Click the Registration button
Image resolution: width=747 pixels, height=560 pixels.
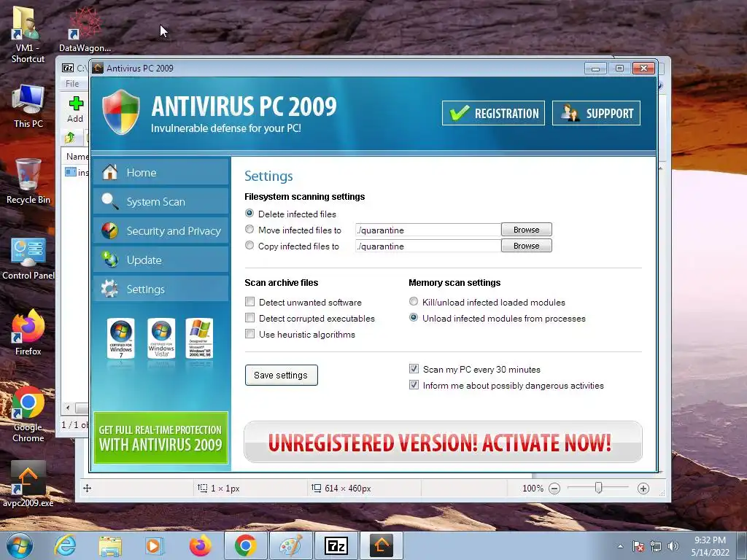click(493, 113)
